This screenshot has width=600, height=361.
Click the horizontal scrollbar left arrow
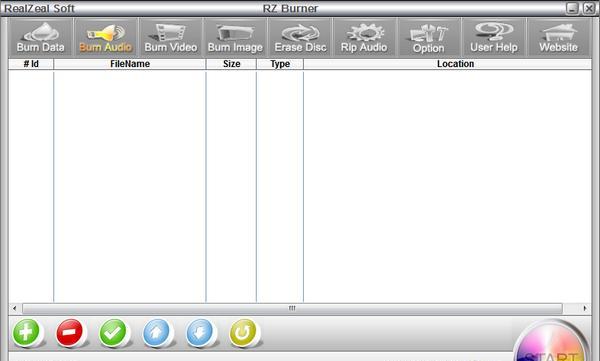(x=15, y=308)
